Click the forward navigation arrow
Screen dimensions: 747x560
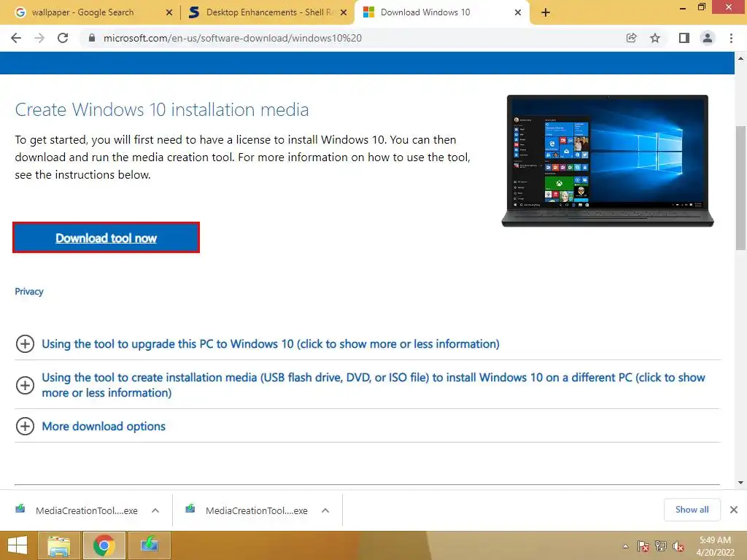39,38
